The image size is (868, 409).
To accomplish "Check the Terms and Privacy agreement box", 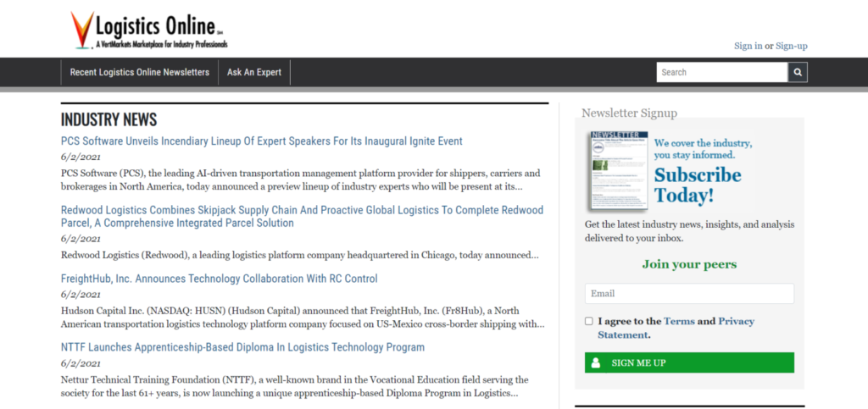I will (x=589, y=321).
